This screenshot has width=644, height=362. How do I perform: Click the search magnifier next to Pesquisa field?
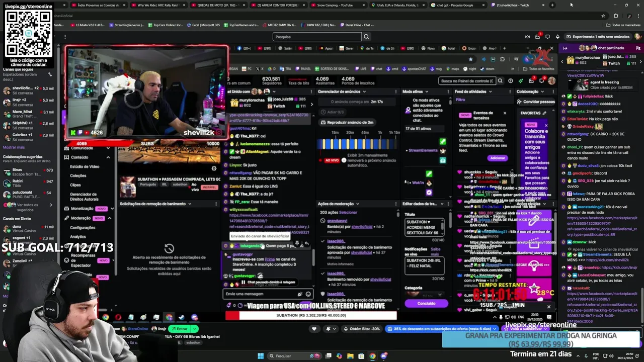click(366, 37)
